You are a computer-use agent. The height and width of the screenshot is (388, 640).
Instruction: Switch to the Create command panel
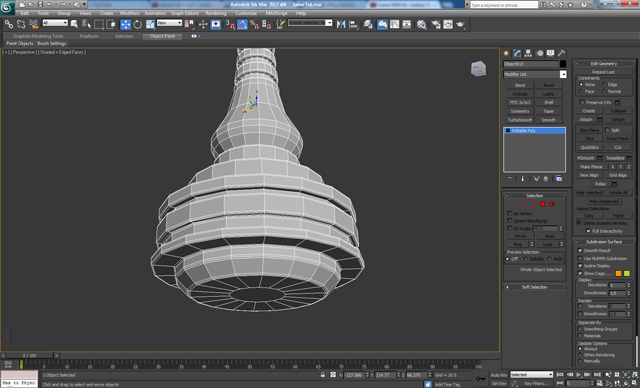coord(506,53)
